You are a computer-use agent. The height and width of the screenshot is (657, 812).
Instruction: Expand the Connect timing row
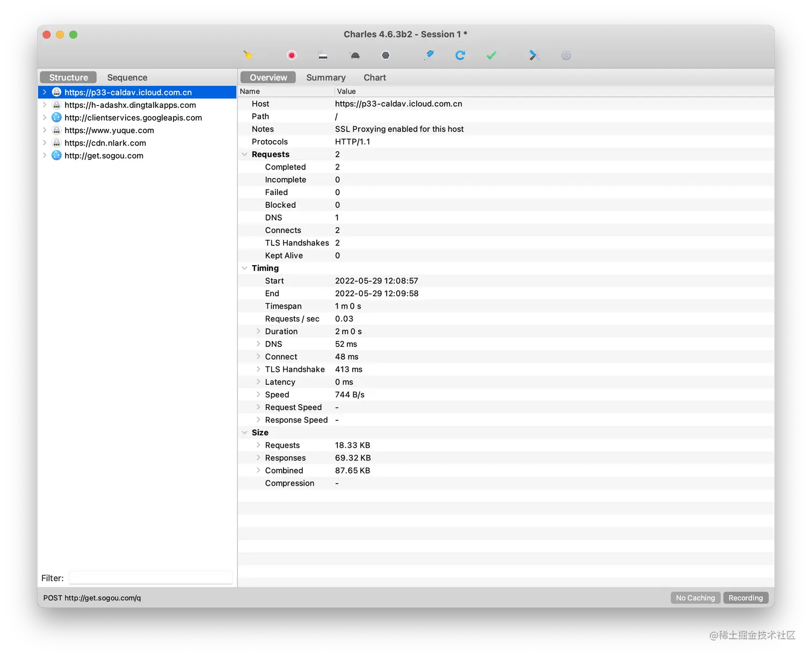[258, 356]
